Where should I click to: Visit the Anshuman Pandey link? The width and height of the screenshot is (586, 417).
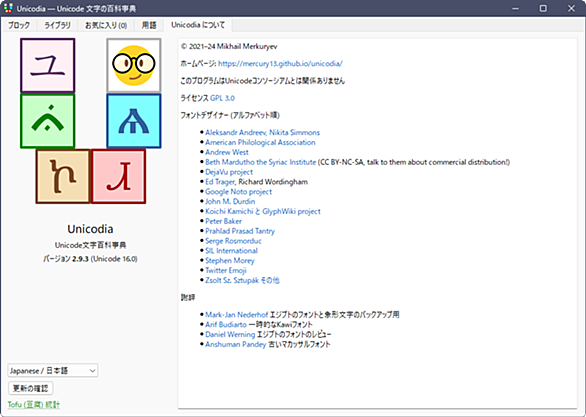point(235,344)
